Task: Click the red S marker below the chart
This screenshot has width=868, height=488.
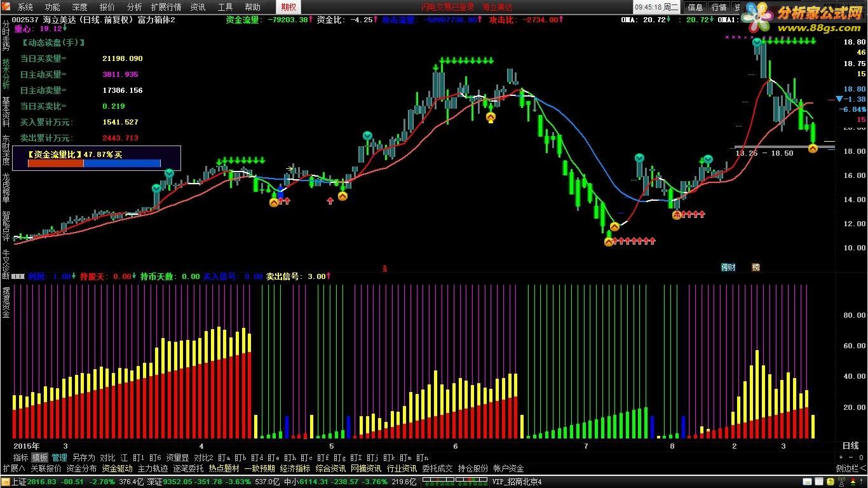Action: [384, 269]
